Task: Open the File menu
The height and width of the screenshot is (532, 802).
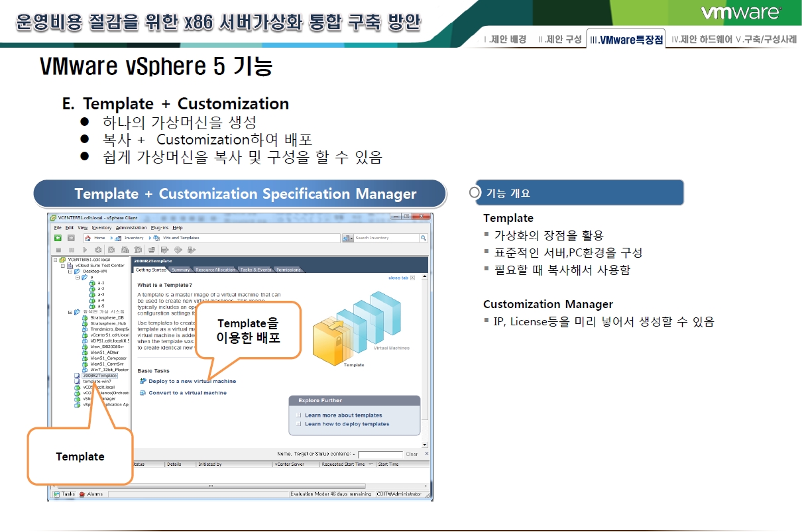Action: (x=58, y=227)
